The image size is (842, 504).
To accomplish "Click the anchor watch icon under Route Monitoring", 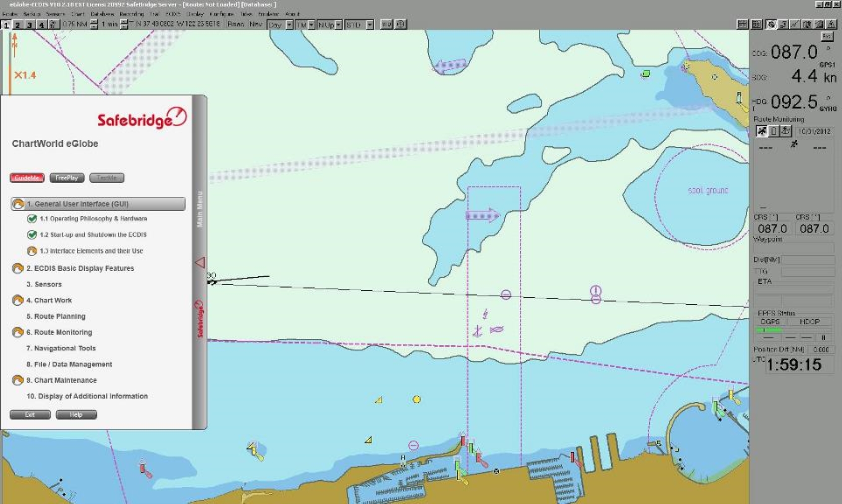I will tap(785, 130).
